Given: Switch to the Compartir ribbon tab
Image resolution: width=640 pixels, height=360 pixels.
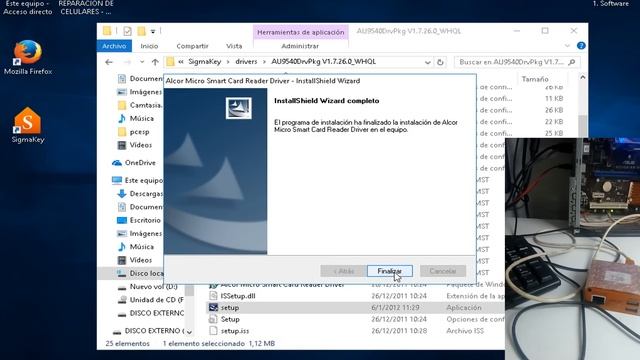Looking at the screenshot, I should pyautogui.click(x=192, y=46).
